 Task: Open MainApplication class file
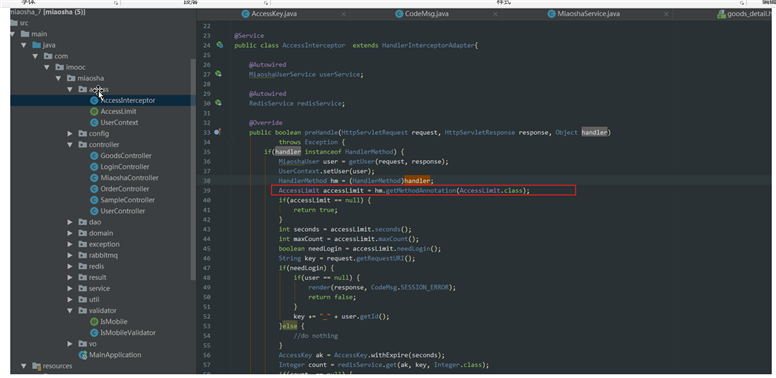[x=115, y=355]
